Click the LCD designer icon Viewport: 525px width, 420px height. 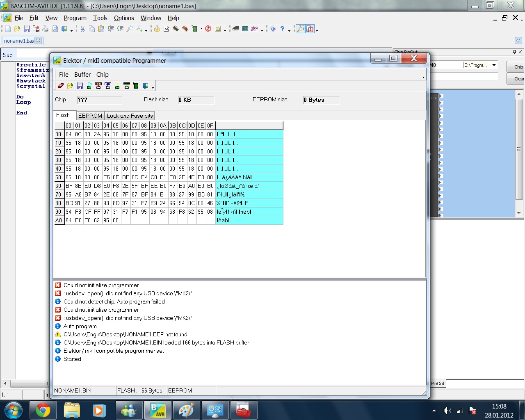point(245,29)
